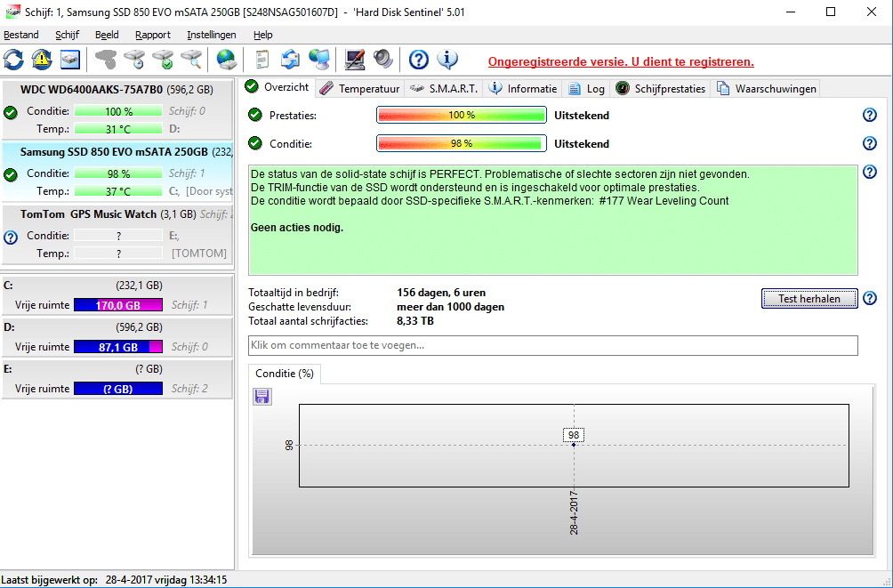Click the help icon next to Prestaties
Image resolution: width=893 pixels, height=588 pixels.
point(870,115)
